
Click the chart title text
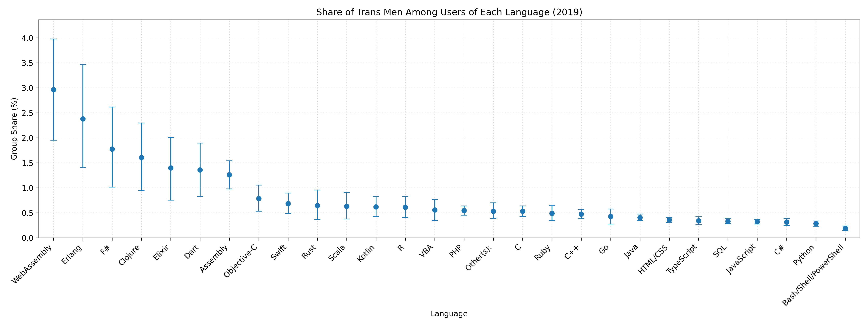[x=449, y=12]
